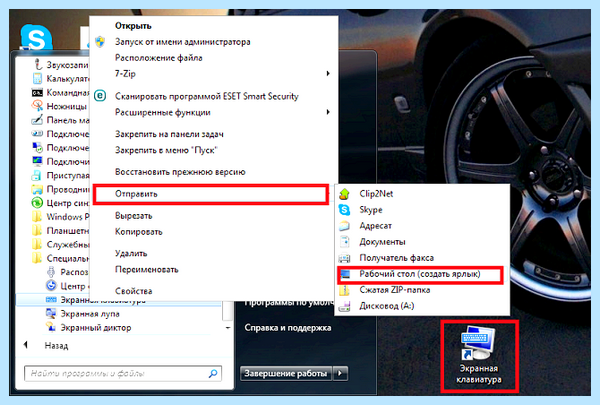The width and height of the screenshot is (600, 405).
Task: Click the Экранный диктор narrator icon
Action: click(51, 327)
